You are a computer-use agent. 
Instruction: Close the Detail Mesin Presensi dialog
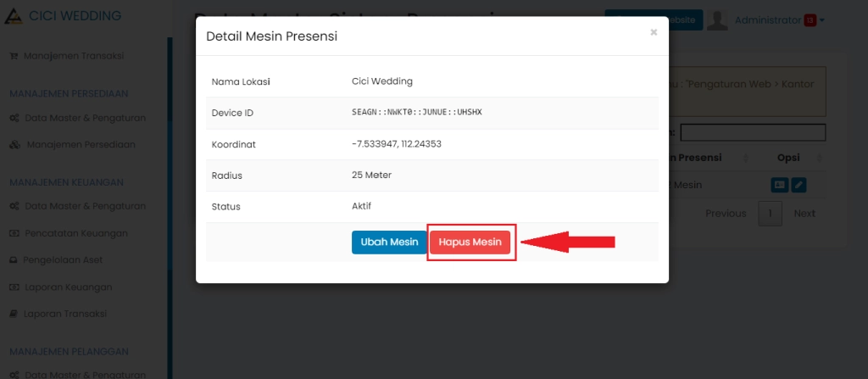point(654,32)
